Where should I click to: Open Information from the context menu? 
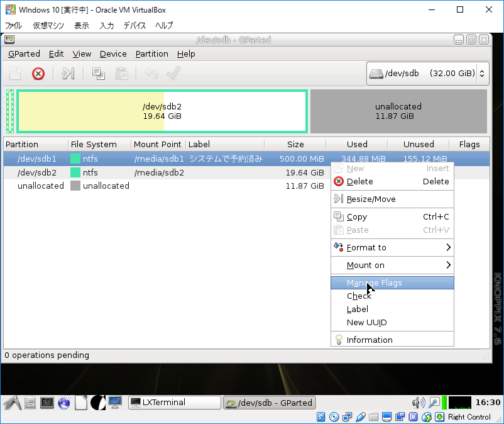392,340
